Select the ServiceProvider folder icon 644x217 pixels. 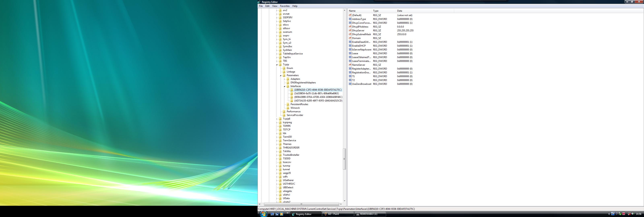point(284,115)
